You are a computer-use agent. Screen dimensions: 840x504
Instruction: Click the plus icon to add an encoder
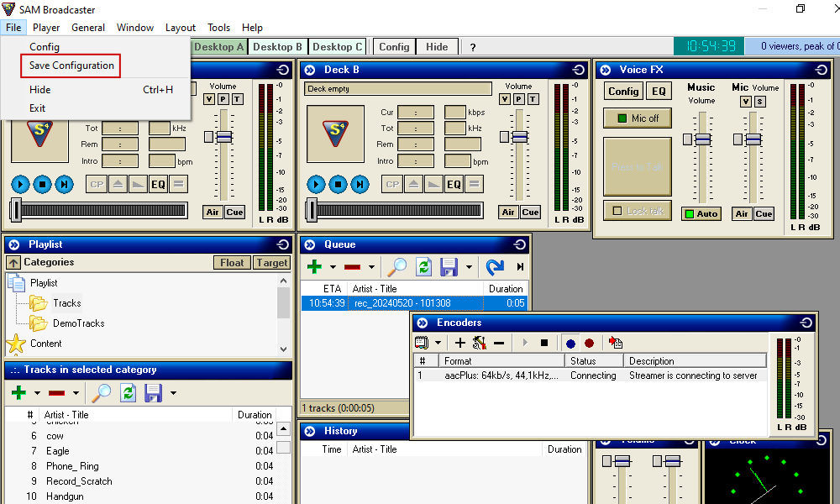(460, 343)
